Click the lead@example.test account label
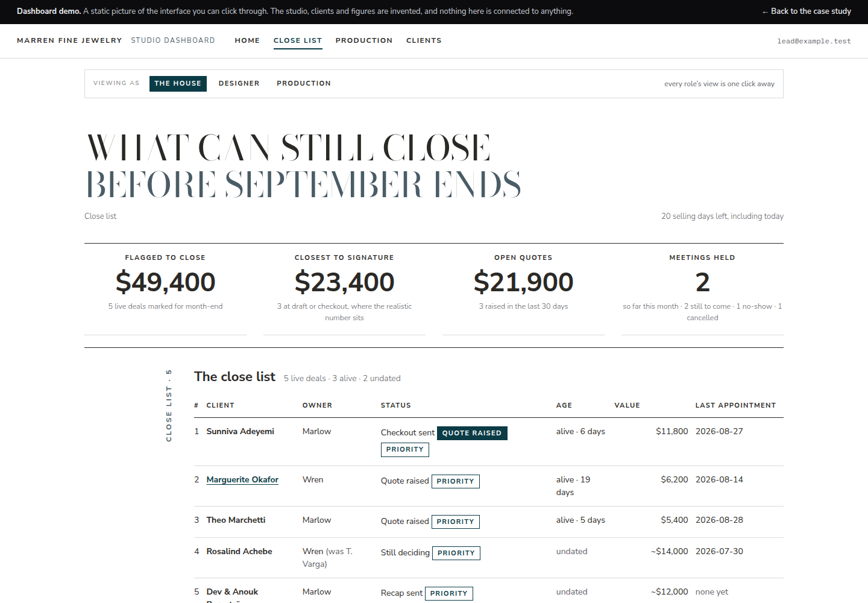The image size is (868, 603). 814,41
